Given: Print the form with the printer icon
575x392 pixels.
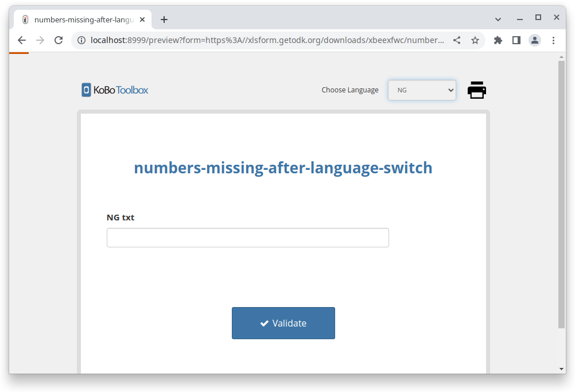Looking at the screenshot, I should [x=477, y=90].
